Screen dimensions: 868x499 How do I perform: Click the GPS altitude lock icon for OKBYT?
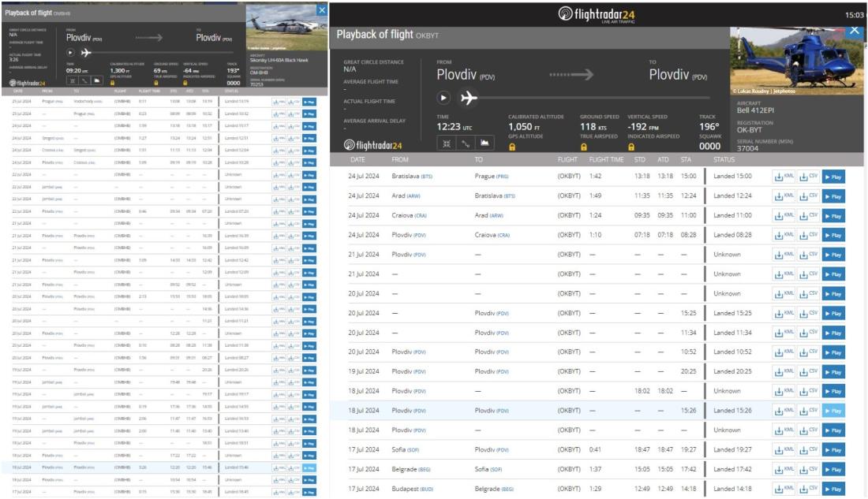512,147
